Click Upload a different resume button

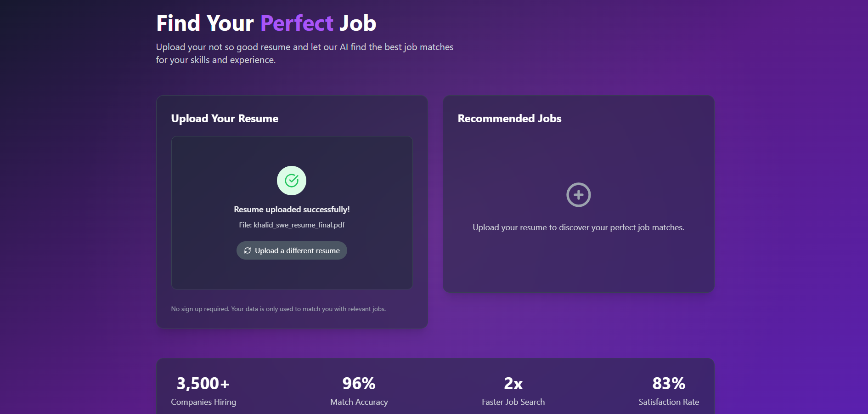pyautogui.click(x=292, y=250)
